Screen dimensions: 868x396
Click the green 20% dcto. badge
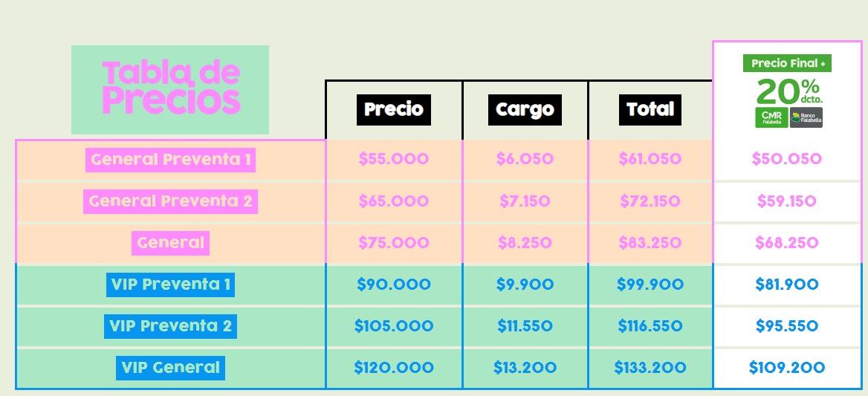[x=788, y=91]
